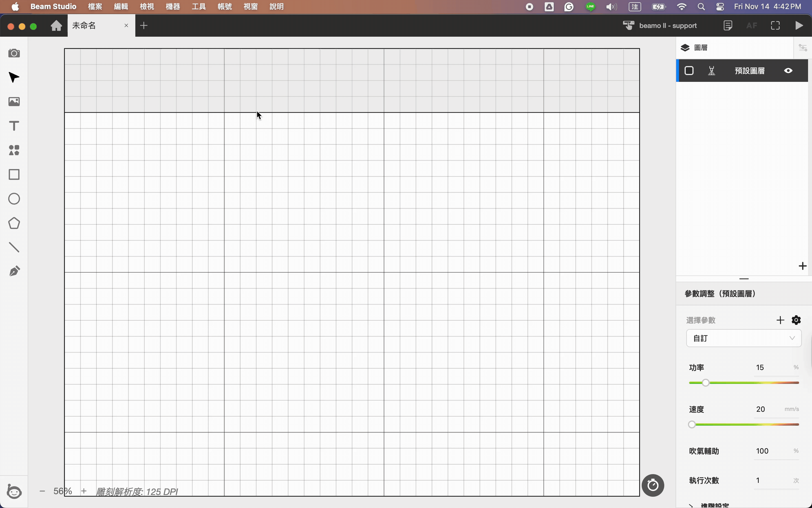
Task: Click the panel resize handle above 參數調整
Action: (743, 279)
